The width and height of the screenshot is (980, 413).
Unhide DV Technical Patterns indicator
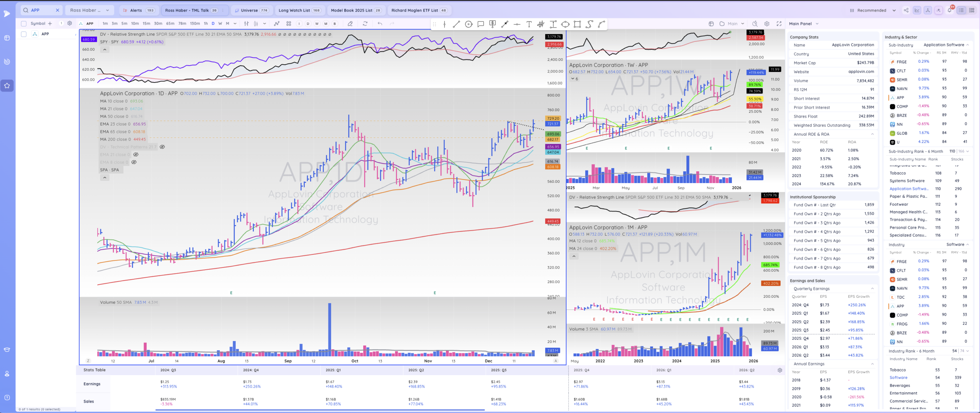point(162,147)
